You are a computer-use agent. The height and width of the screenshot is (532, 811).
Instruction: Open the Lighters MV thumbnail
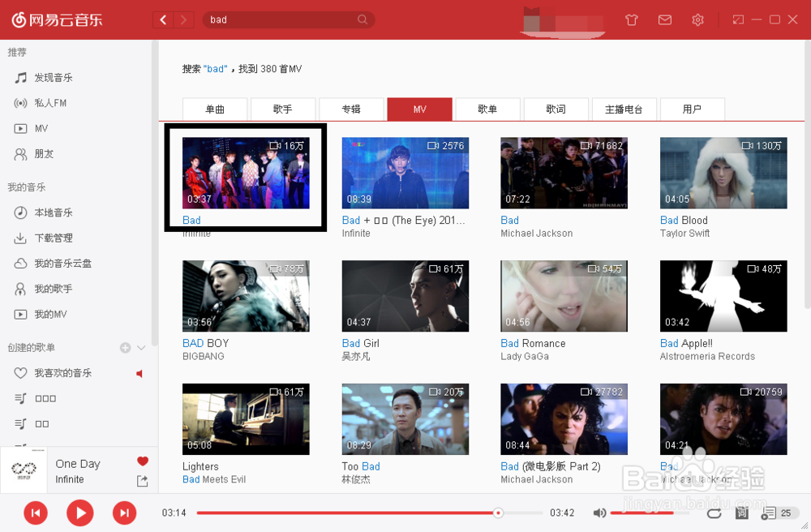click(x=246, y=418)
